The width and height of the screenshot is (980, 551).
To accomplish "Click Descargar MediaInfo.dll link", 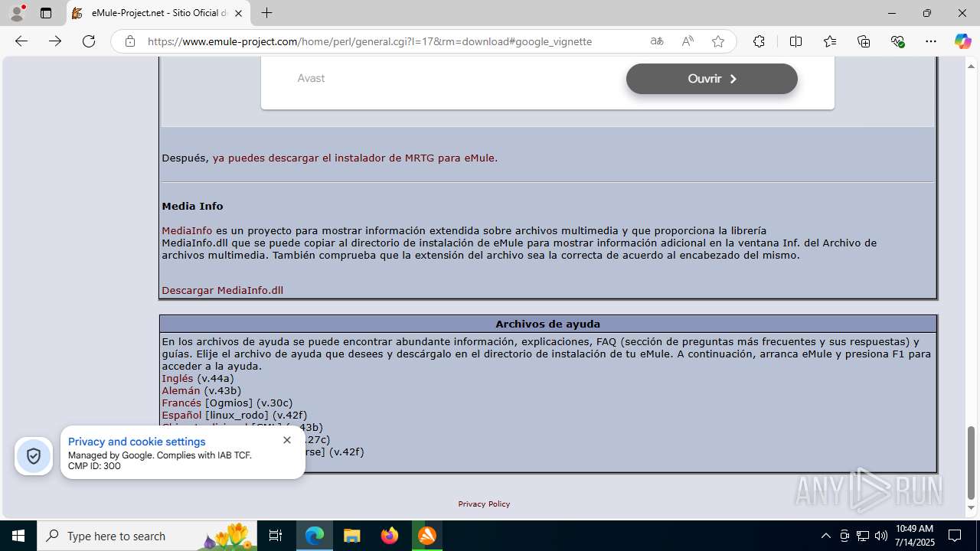I will point(222,290).
